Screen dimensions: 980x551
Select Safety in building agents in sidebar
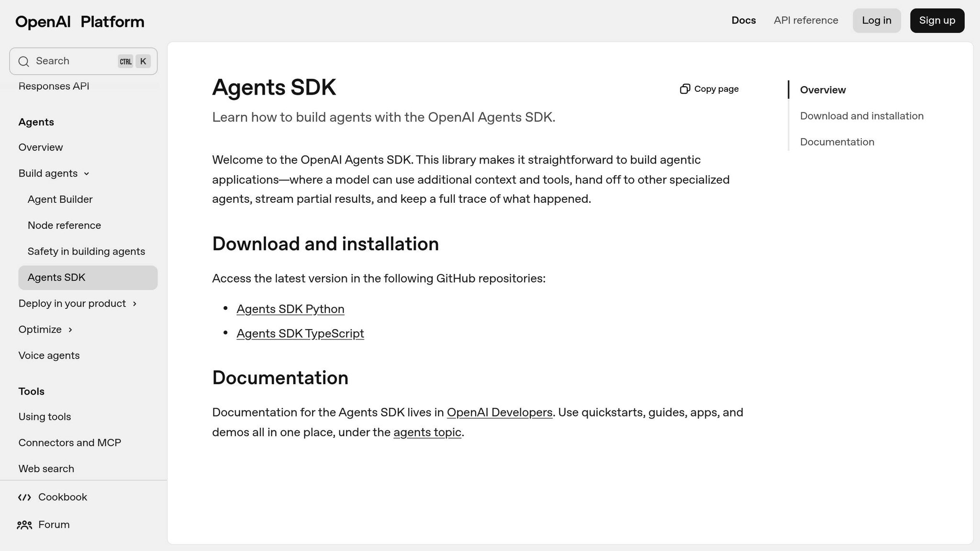(87, 251)
